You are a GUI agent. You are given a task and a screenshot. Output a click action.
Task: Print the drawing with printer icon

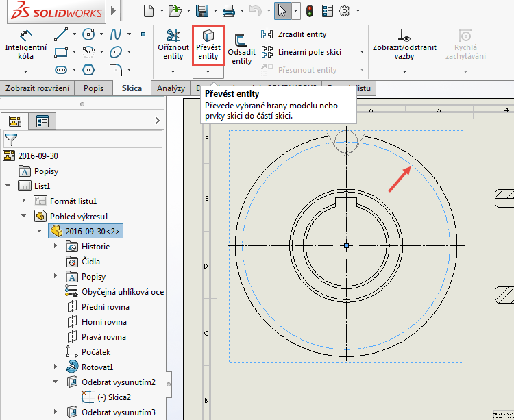pyautogui.click(x=228, y=11)
